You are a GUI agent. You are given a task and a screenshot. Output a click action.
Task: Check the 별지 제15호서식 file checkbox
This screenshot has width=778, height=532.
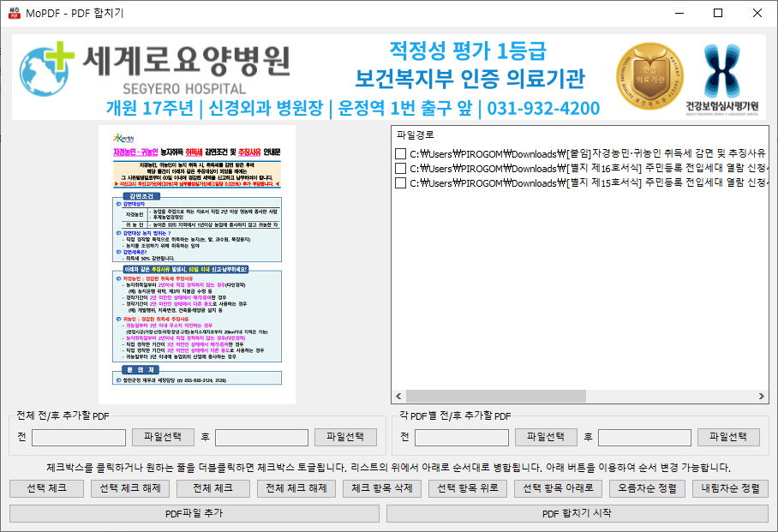tap(400, 182)
